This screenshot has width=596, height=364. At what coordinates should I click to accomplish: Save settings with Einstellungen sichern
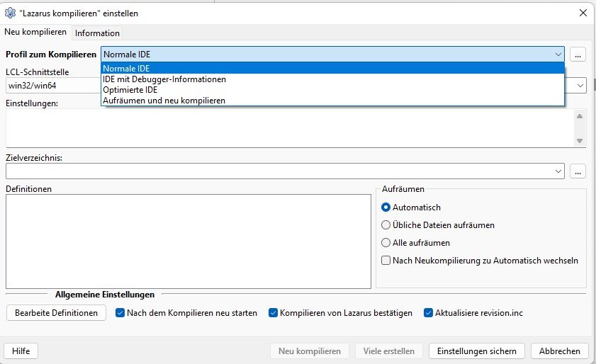click(x=477, y=351)
